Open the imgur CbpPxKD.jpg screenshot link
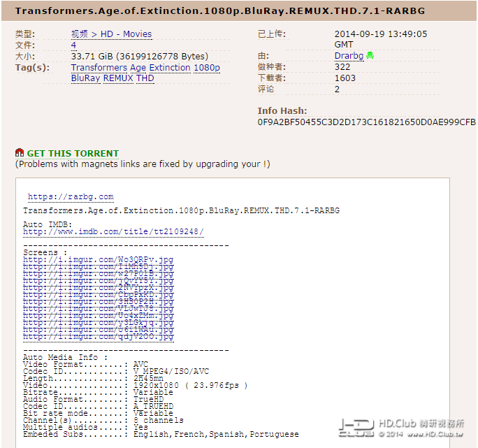 pos(98,295)
